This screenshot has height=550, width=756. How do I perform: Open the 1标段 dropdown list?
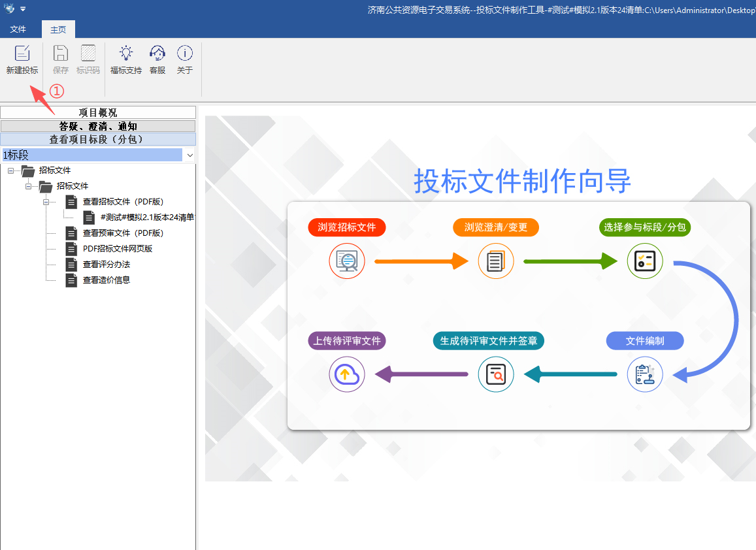[189, 155]
